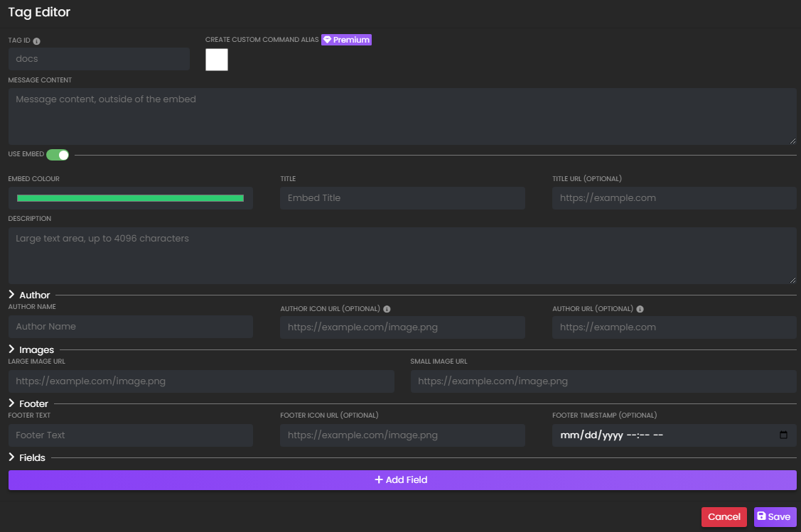Check the custom command alias checkbox
Viewport: 801px width, 532px height.
pyautogui.click(x=216, y=60)
